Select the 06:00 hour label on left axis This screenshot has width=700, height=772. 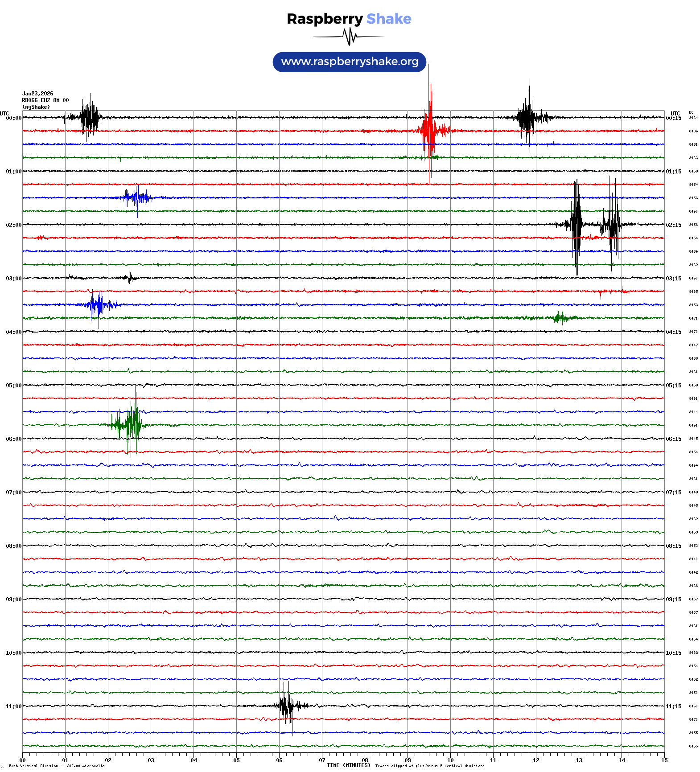coord(13,439)
